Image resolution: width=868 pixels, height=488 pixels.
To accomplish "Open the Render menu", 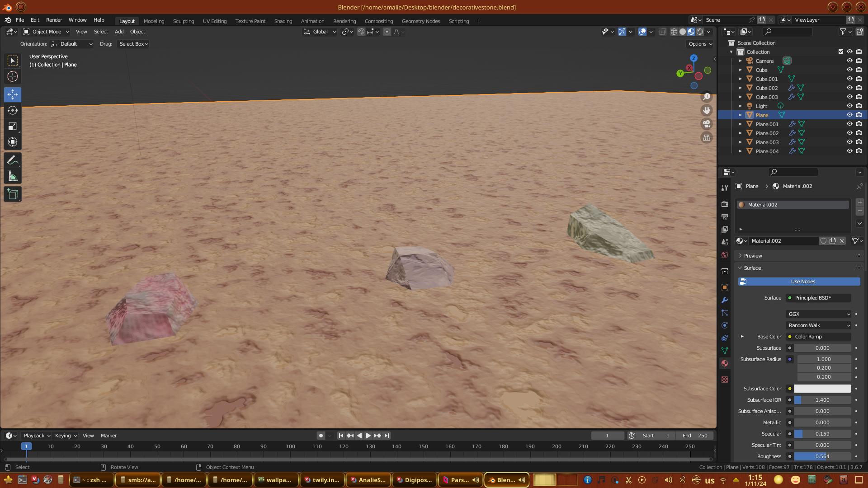I will [54, 20].
